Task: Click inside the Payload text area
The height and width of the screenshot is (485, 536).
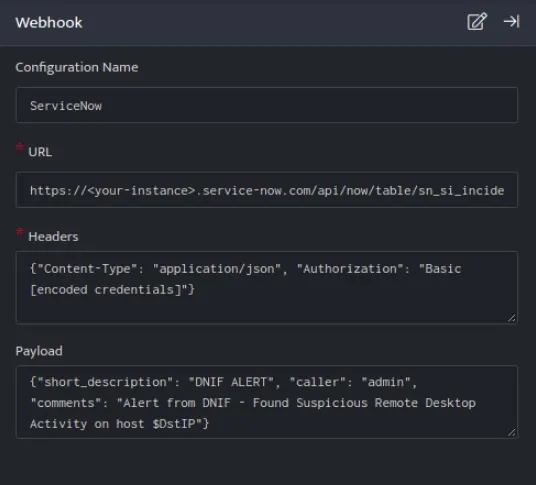Action: [267, 402]
